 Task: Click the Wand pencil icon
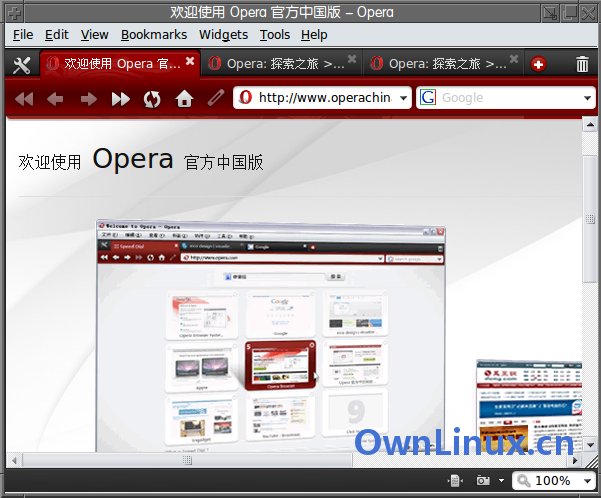point(215,98)
